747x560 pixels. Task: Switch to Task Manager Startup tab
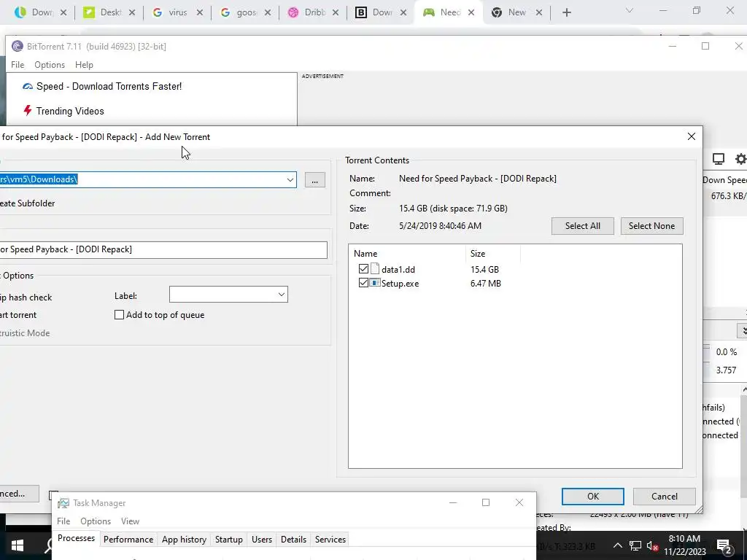tap(228, 540)
